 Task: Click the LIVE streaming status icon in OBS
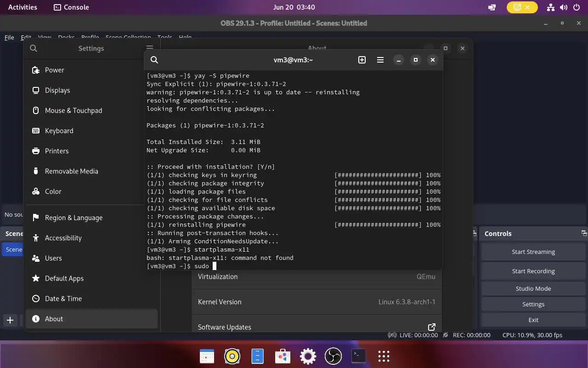coord(393,335)
